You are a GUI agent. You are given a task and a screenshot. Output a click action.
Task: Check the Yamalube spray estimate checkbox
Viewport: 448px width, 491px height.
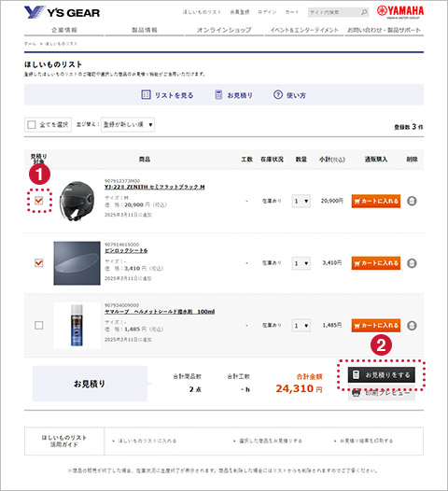39,325
